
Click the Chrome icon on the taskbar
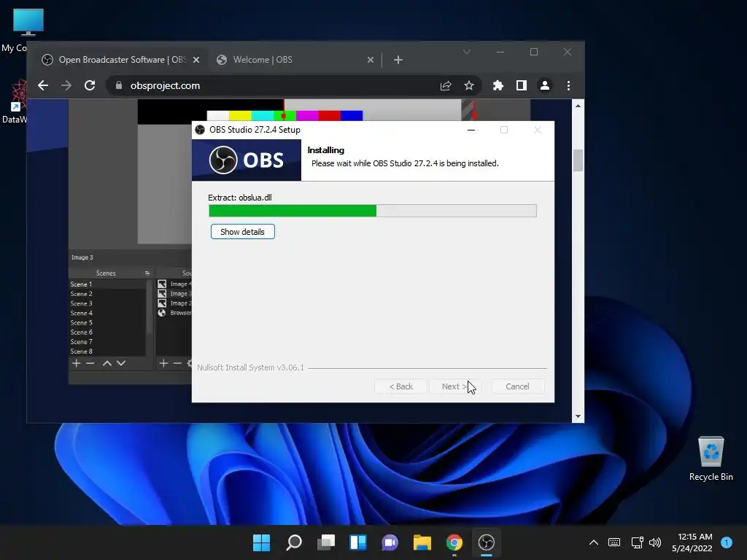454,542
